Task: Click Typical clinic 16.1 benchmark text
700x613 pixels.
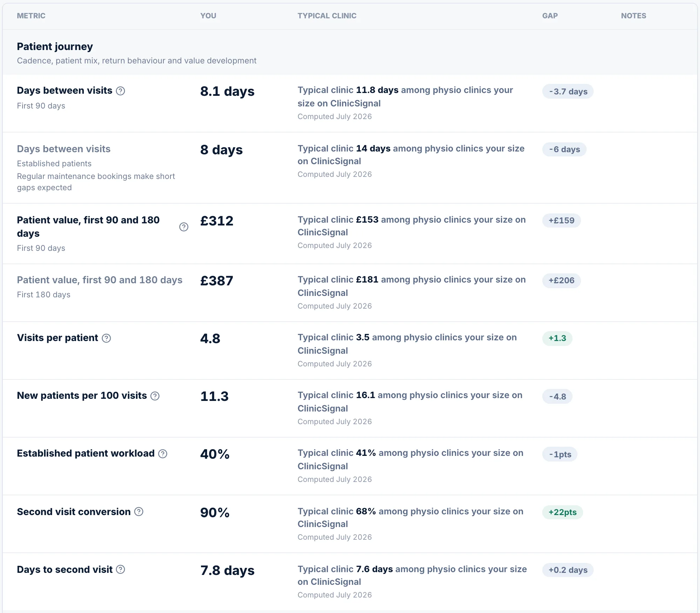Action: click(x=410, y=402)
